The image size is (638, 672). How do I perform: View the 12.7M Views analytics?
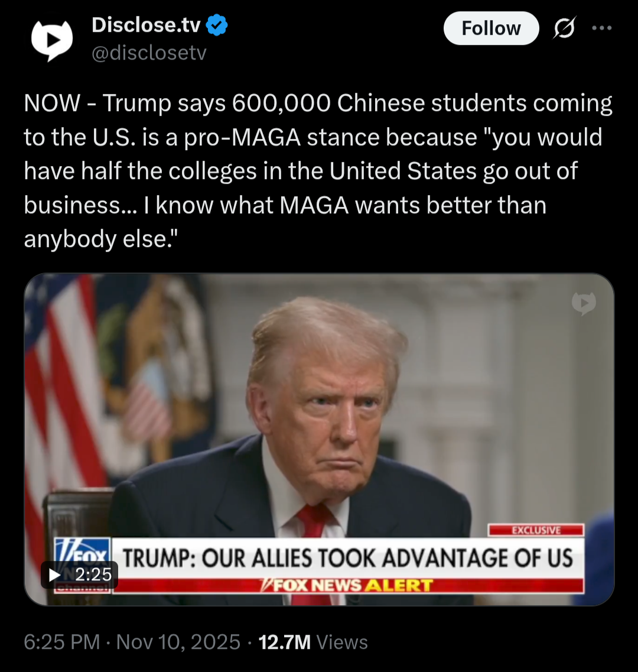313,642
